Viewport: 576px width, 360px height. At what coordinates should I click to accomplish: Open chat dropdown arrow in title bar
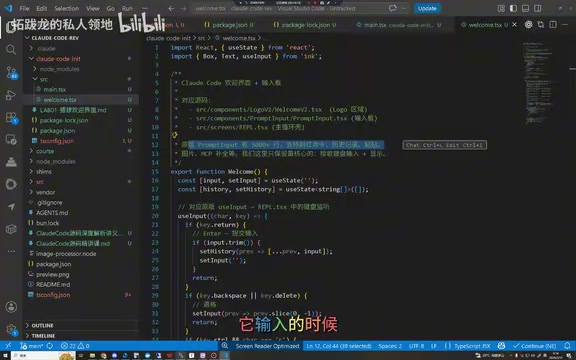[x=404, y=8]
